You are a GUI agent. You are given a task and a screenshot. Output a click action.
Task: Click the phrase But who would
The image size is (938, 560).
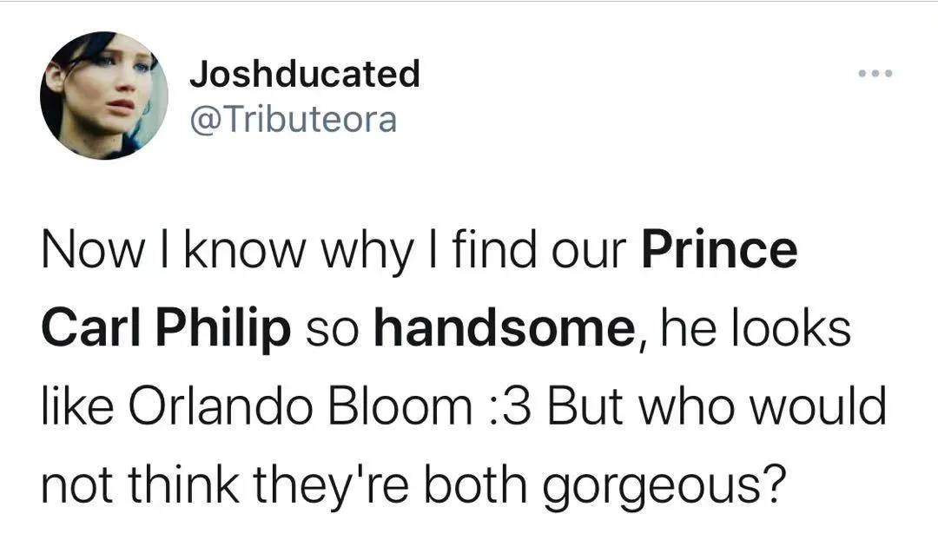[x=716, y=406]
